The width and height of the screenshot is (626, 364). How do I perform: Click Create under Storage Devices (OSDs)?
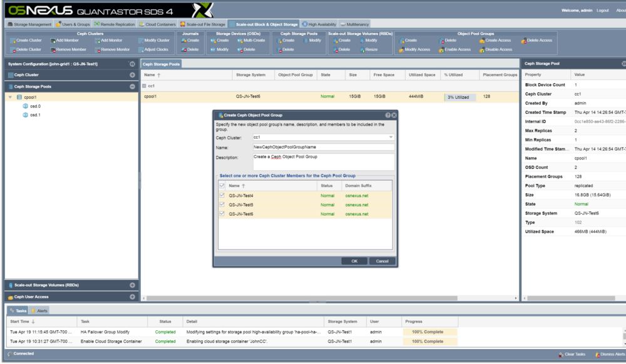point(220,41)
